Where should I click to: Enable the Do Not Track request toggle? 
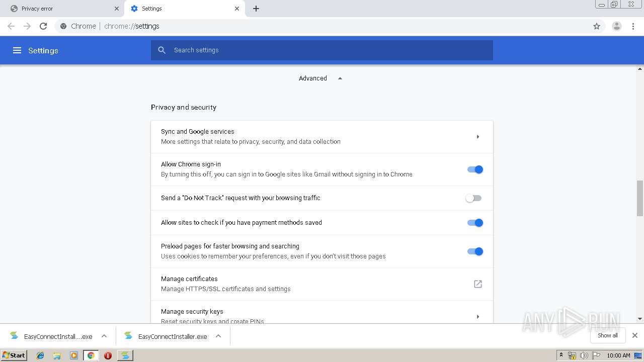(x=473, y=198)
